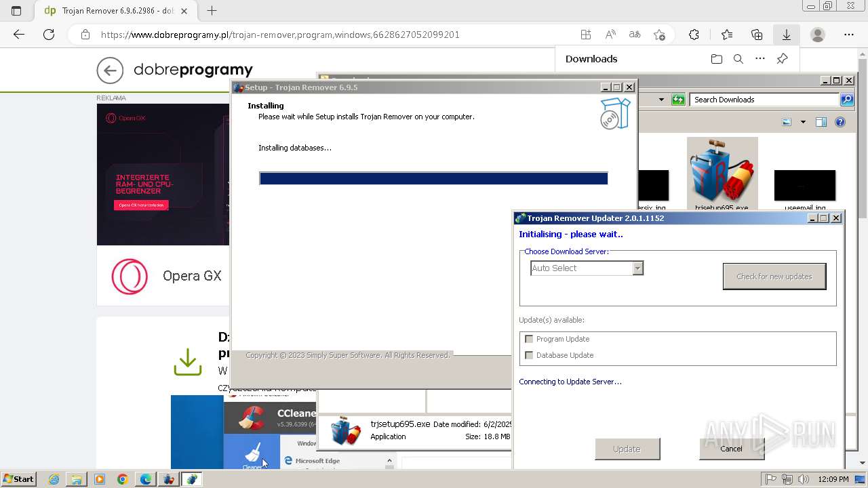Toggle the Explorer preview pane
Viewport: 868px width, 488px height.
coord(821,122)
